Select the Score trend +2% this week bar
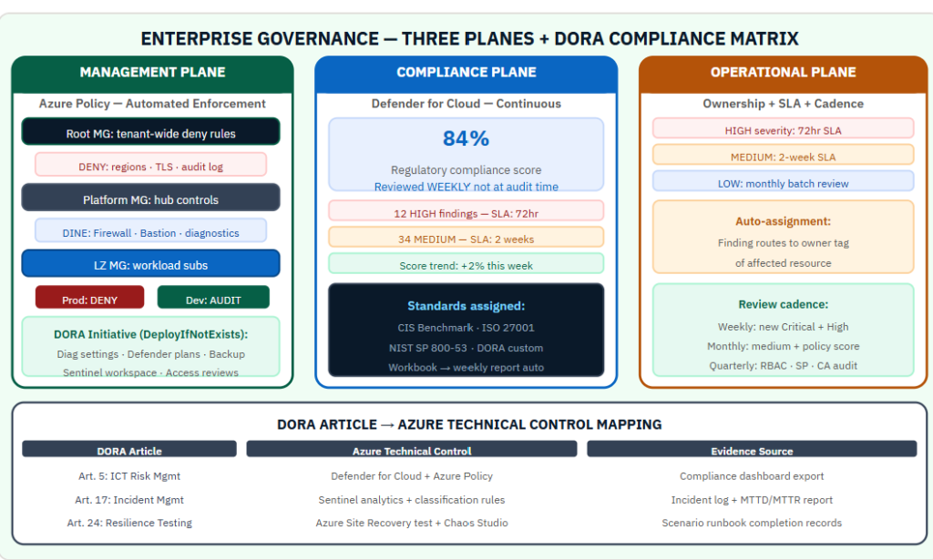The width and height of the screenshot is (933, 560). [466, 265]
